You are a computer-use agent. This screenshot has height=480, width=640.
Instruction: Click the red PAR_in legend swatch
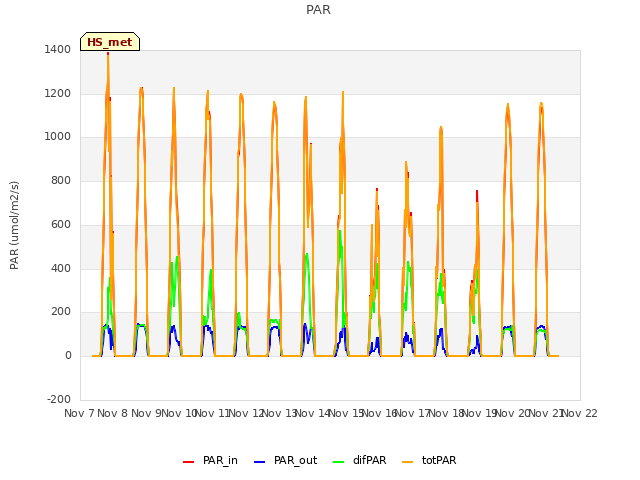tap(188, 462)
